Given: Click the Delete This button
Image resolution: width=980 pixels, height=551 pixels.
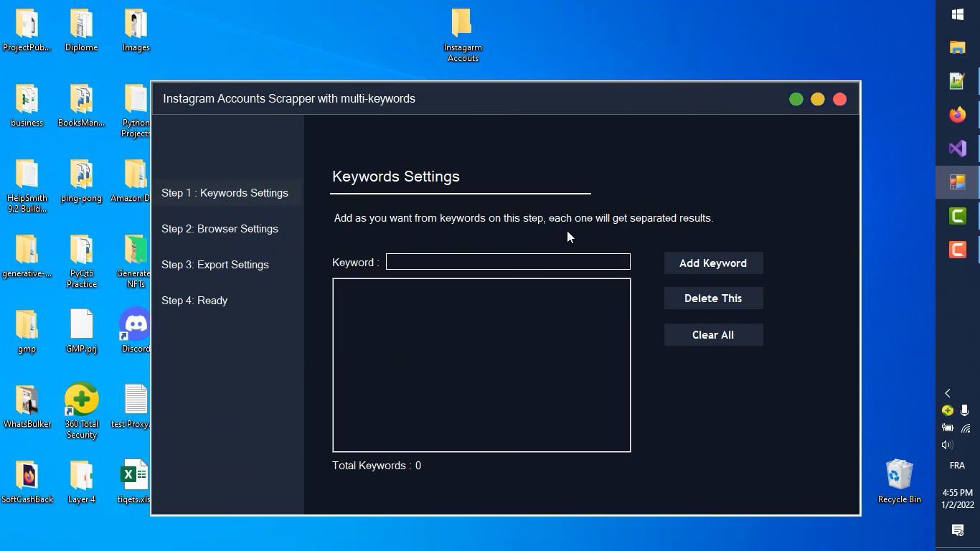Looking at the screenshot, I should [x=713, y=298].
